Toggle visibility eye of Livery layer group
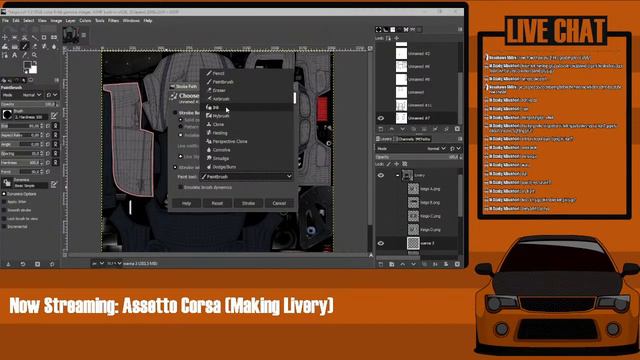This screenshot has width=640, height=360. click(x=381, y=175)
